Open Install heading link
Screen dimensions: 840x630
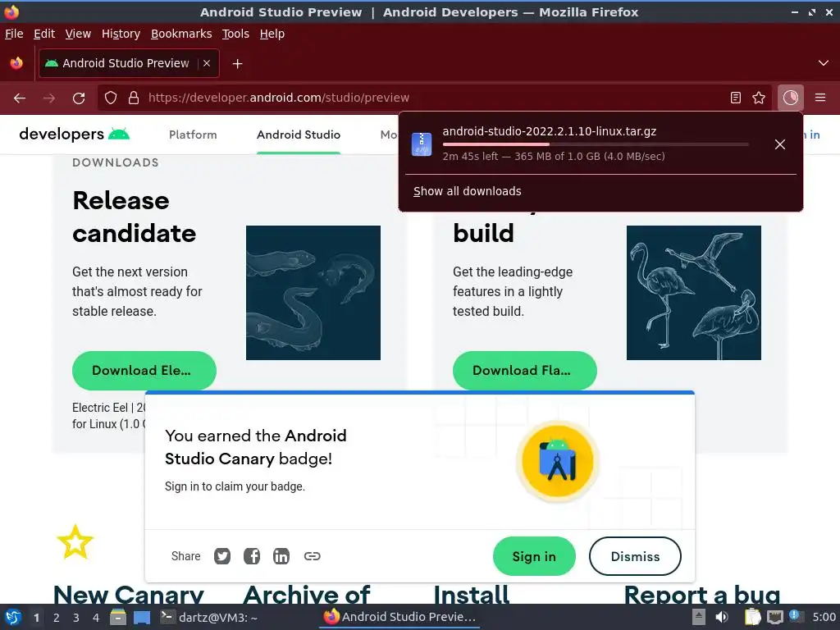pyautogui.click(x=472, y=594)
